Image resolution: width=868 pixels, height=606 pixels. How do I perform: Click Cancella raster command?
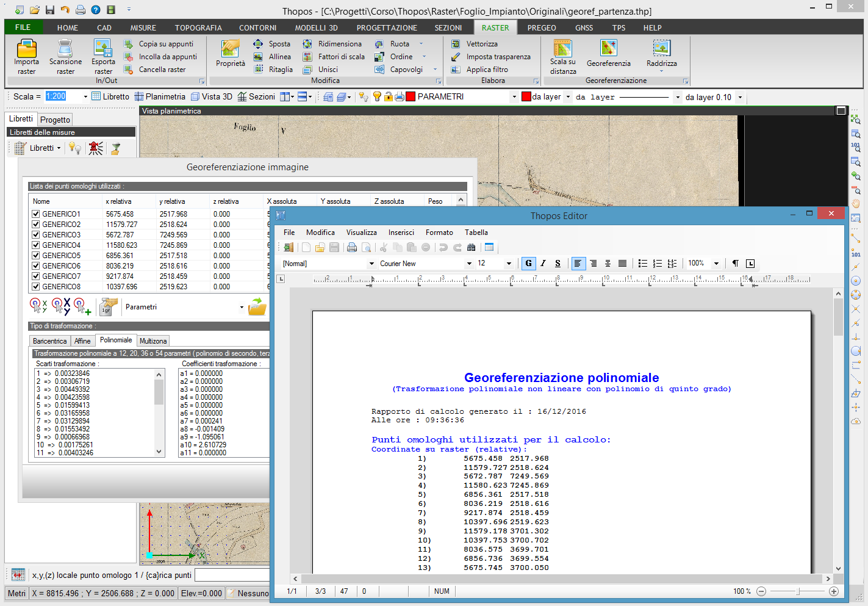(155, 70)
